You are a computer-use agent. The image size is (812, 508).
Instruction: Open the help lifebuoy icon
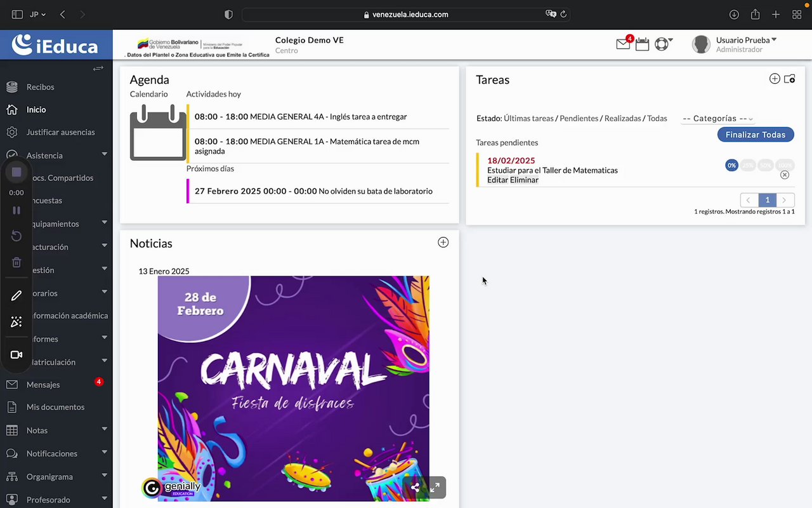pos(662,44)
